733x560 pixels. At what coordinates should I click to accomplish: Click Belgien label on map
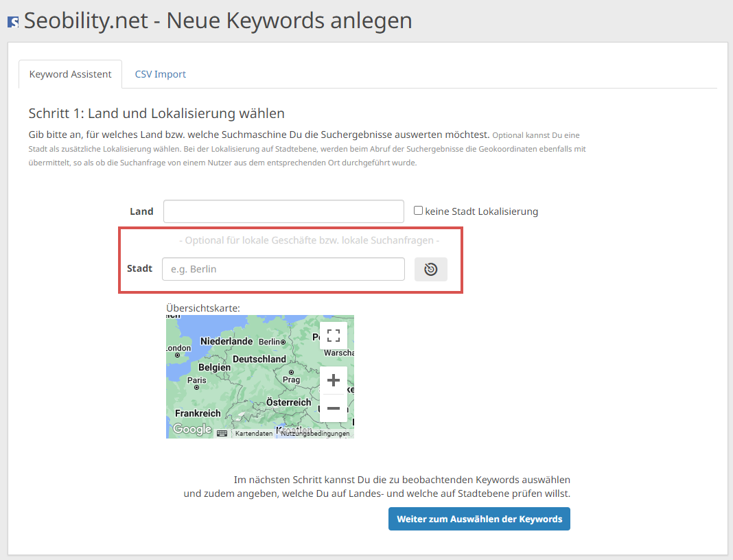[215, 367]
